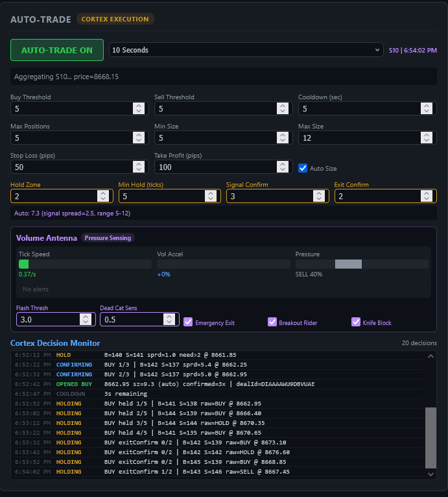
Task: Uncheck the Knife Block option
Action: [x=356, y=322]
